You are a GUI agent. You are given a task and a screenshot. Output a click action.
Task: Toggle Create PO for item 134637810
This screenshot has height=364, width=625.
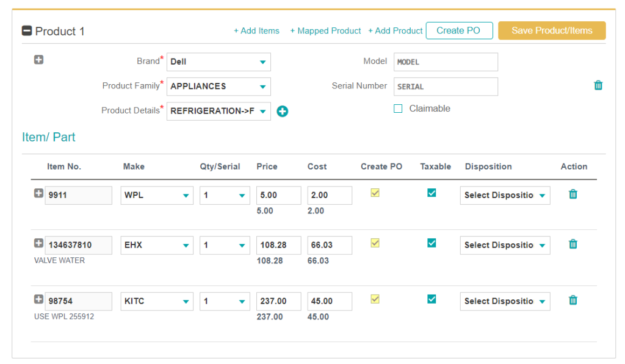pos(375,243)
